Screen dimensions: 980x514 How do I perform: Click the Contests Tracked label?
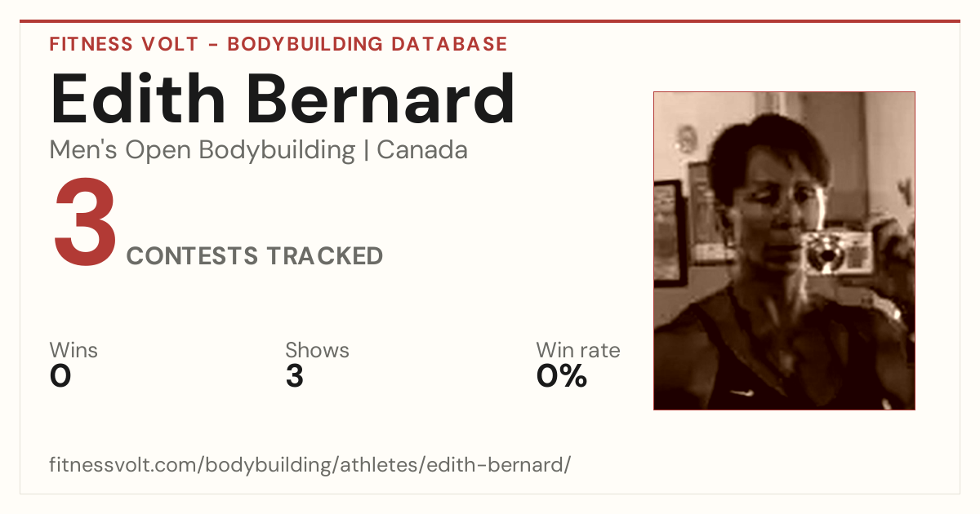tap(255, 255)
